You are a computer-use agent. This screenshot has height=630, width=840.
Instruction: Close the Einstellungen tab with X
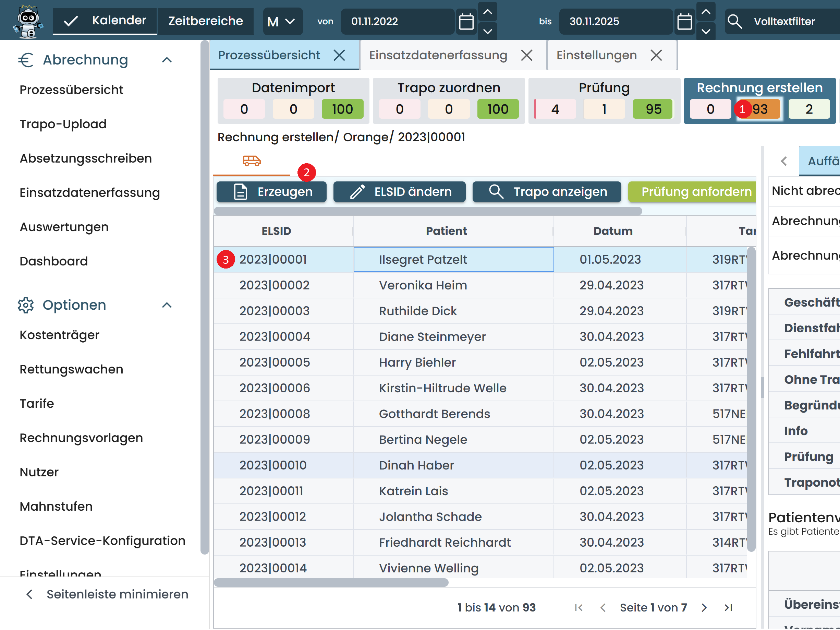tap(656, 56)
